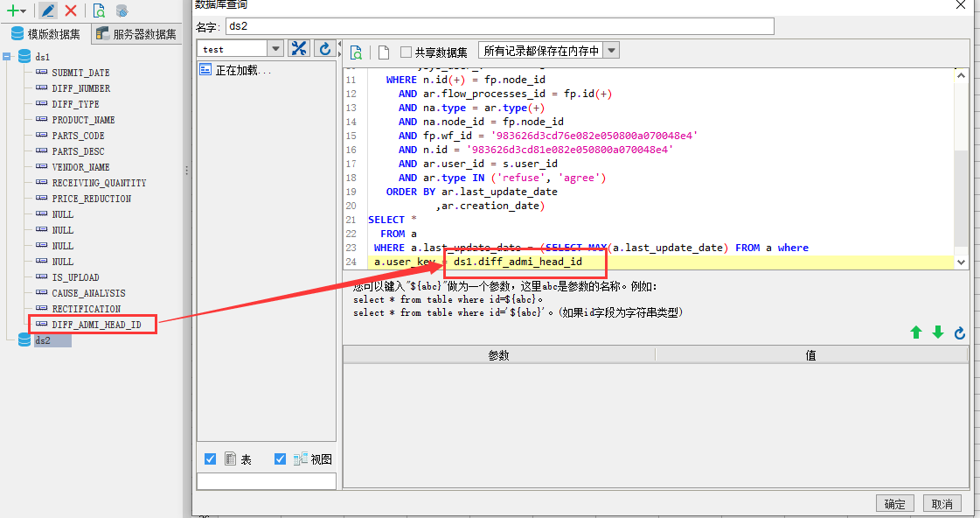Click the wrench connection settings icon
Viewport: 980px width, 518px height.
[299, 49]
